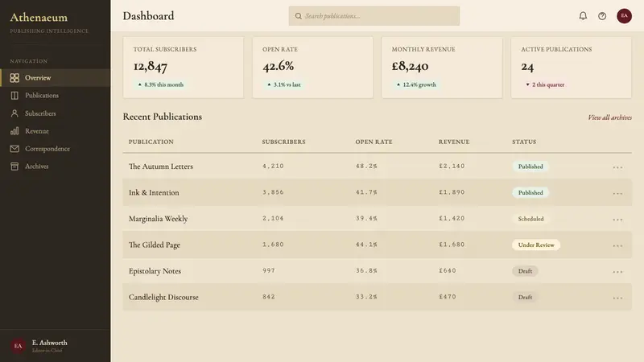Select the Total Subscribers card
Viewport: 644px width, 362px height.
184,68
